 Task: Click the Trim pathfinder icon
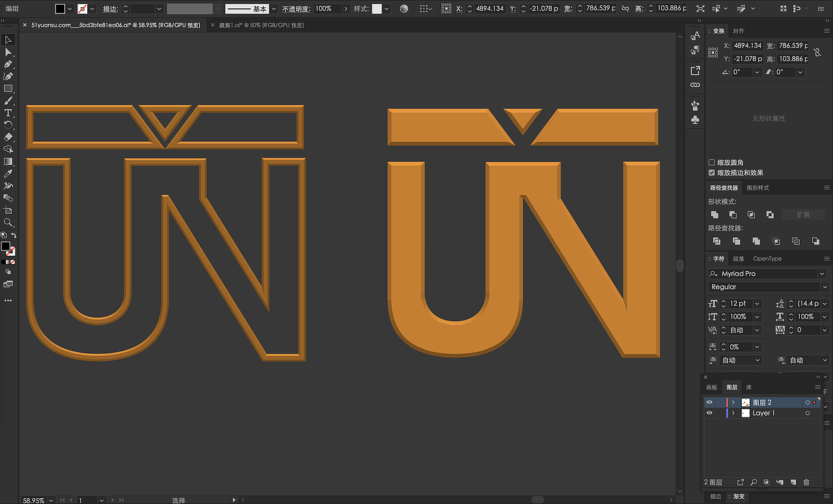pos(736,241)
